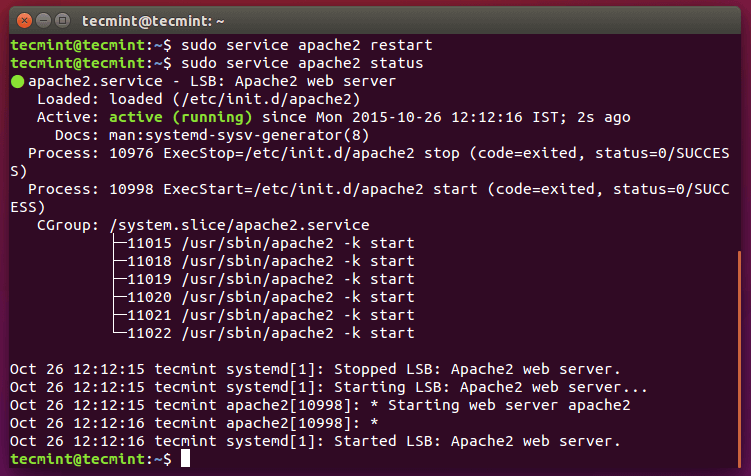Click the block cursor at the last prompt

click(x=186, y=459)
